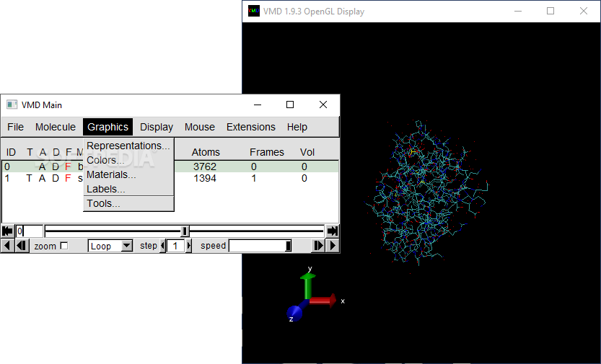Toggle Active flag for molecule 1
This screenshot has width=601, height=364.
tap(42, 178)
